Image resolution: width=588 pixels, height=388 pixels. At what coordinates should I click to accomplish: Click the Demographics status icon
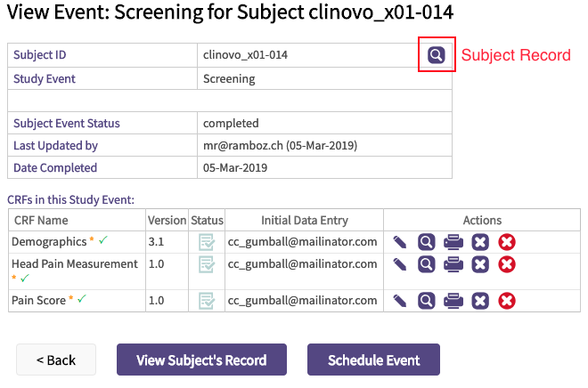[207, 241]
